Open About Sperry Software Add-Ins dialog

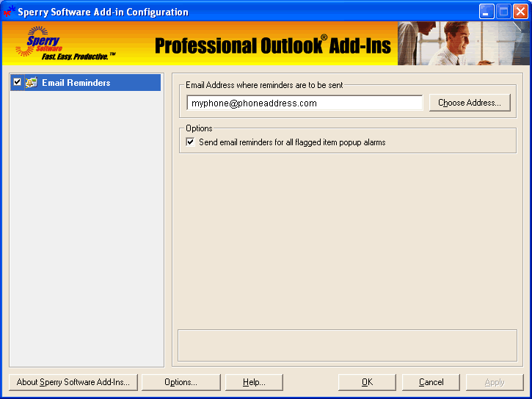tap(73, 382)
